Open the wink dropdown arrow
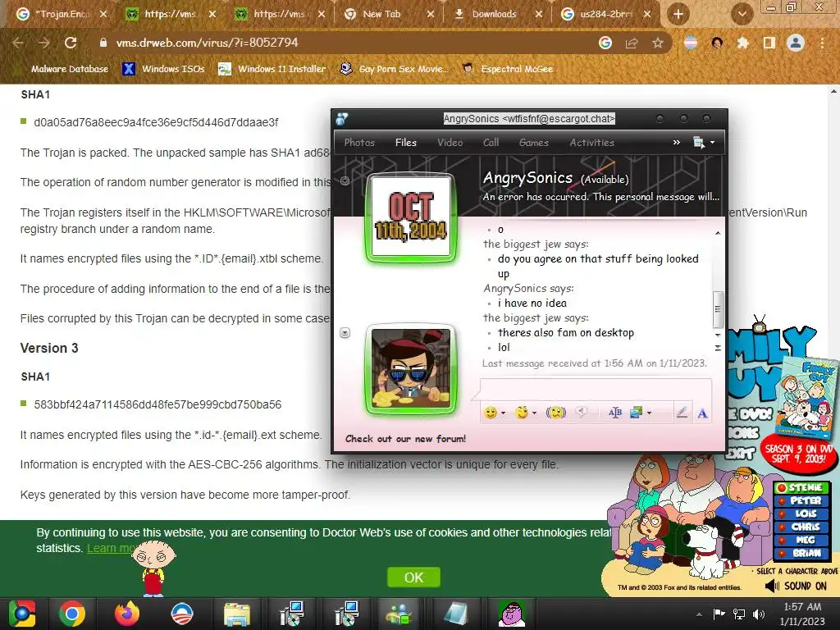Viewport: 840px width, 630px height. (x=534, y=413)
